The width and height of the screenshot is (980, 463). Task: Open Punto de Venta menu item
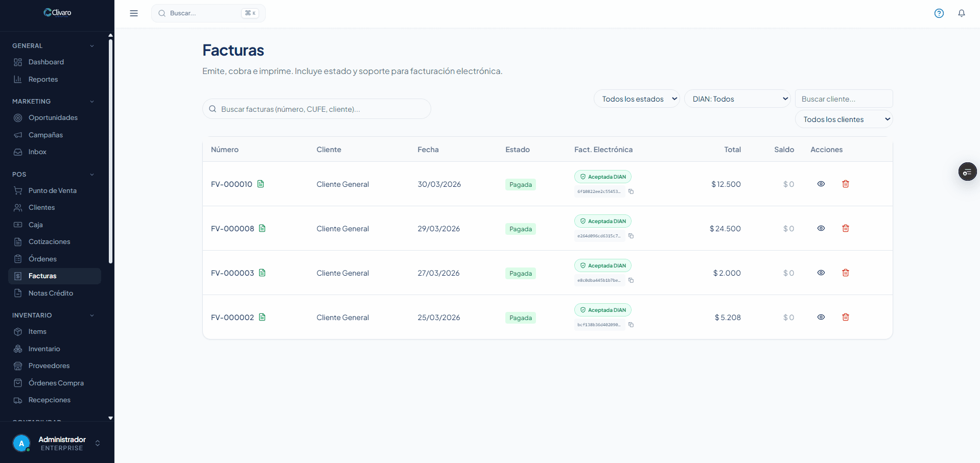[x=52, y=190]
